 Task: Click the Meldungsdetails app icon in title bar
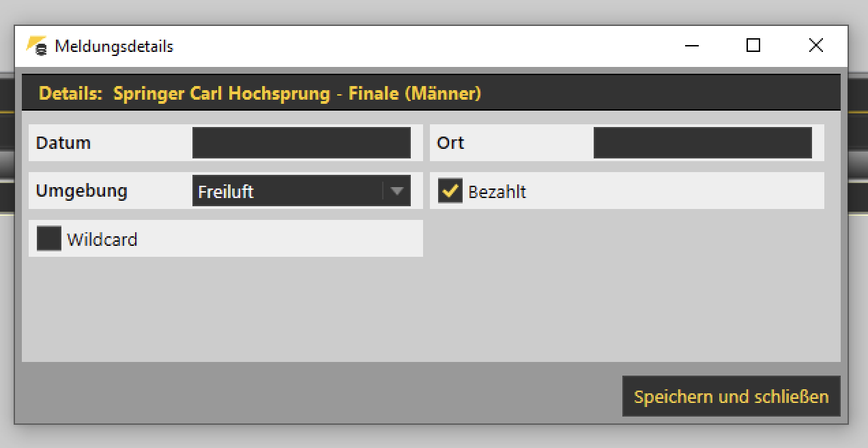(x=37, y=46)
